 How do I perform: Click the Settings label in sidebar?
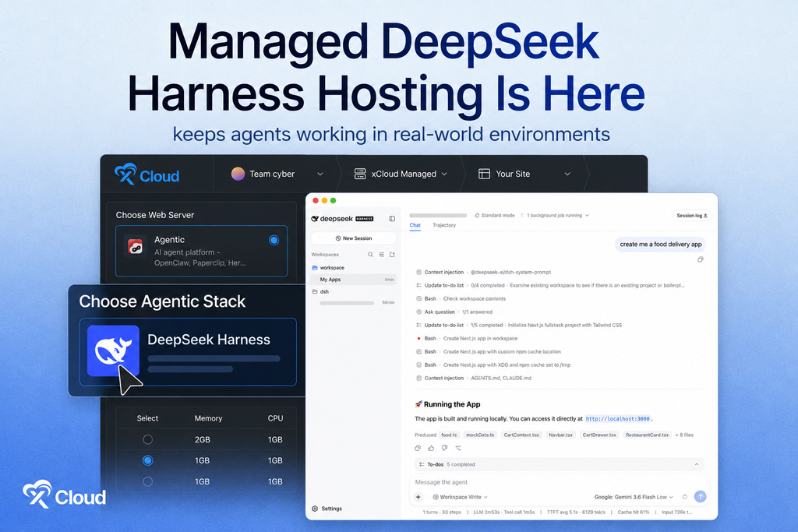click(332, 509)
